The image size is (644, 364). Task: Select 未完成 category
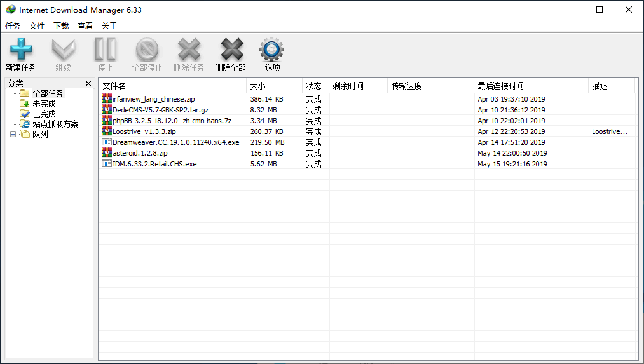[x=44, y=104]
